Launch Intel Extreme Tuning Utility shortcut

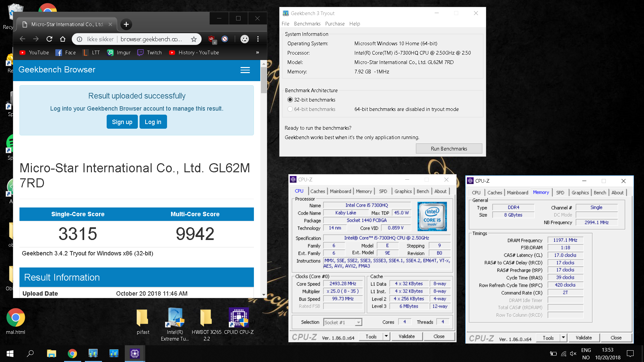(x=175, y=324)
